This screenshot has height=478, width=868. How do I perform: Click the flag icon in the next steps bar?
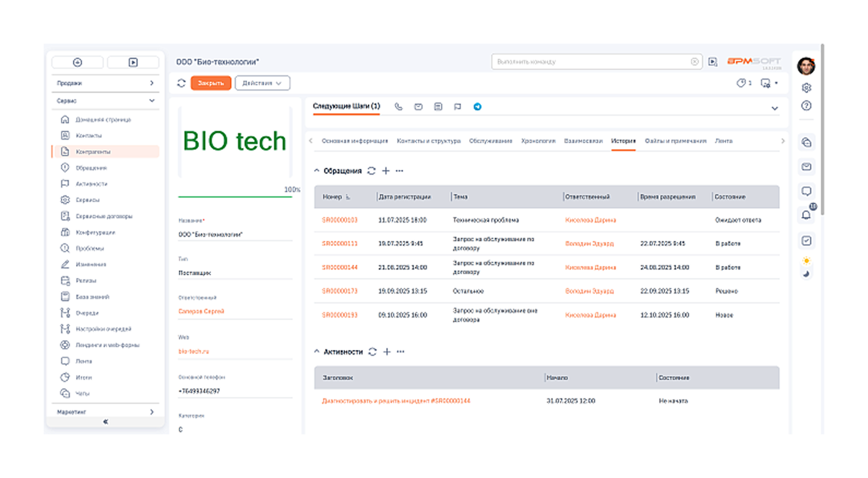pos(457,107)
